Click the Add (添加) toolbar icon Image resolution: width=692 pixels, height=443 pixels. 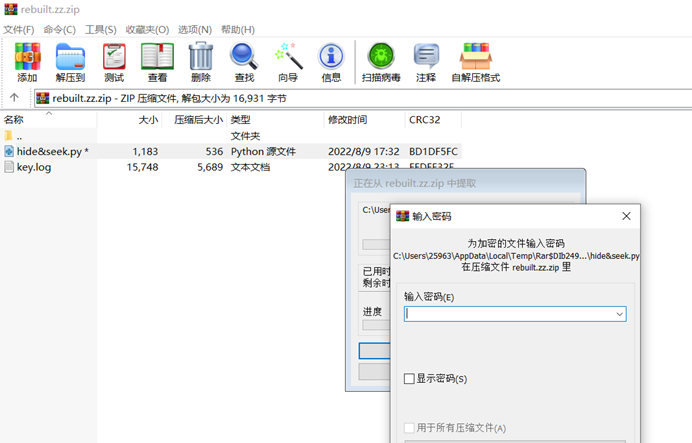pyautogui.click(x=27, y=62)
